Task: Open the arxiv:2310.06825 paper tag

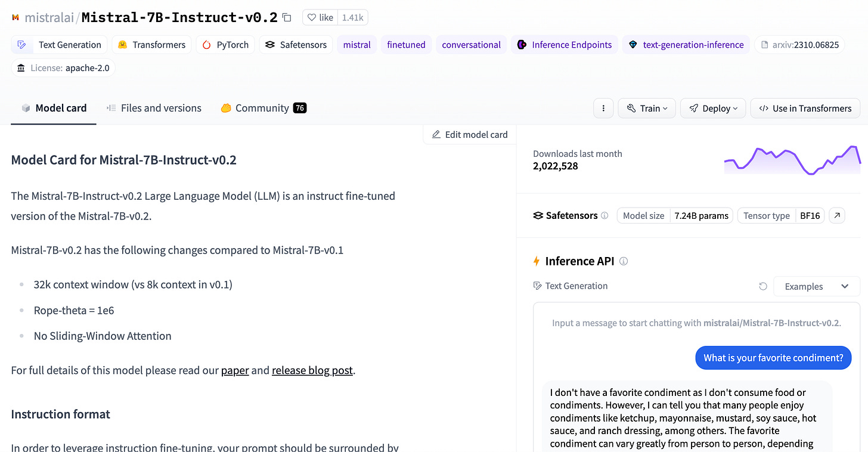Action: [x=799, y=45]
